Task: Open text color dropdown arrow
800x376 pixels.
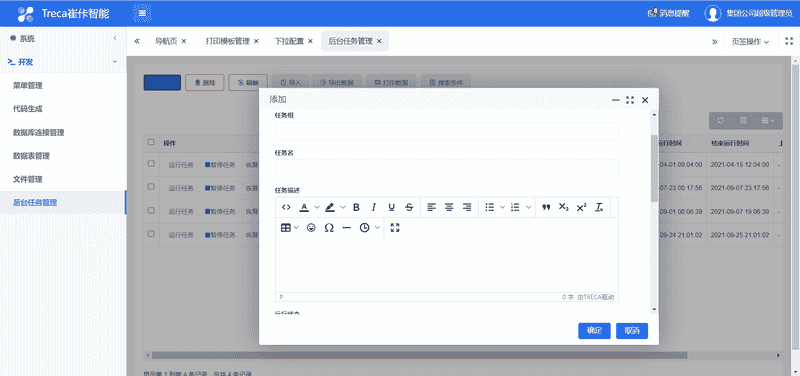Action: (317, 207)
